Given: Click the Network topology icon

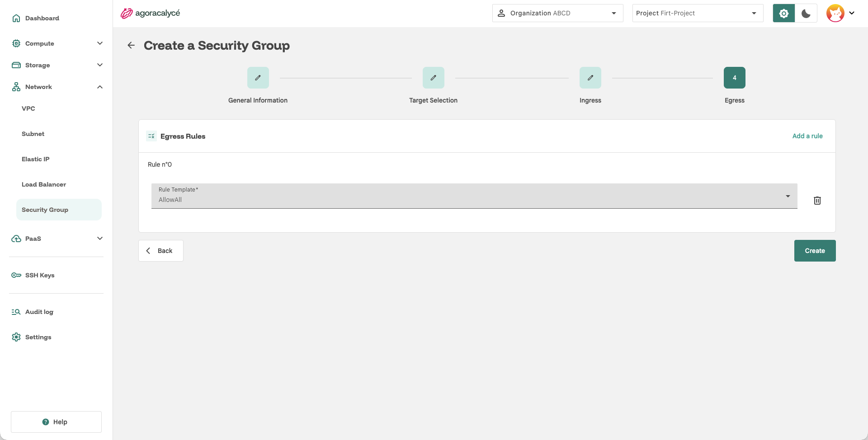Looking at the screenshot, I should (16, 87).
